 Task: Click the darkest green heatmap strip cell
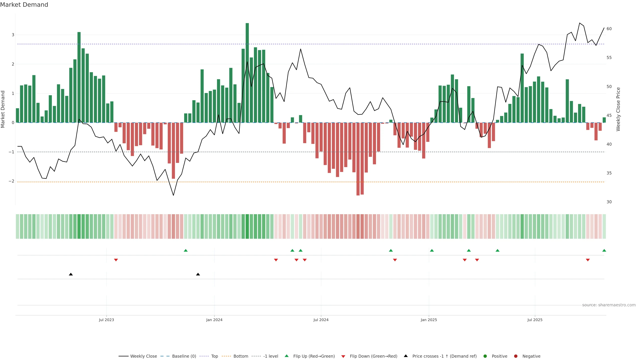[x=247, y=226]
